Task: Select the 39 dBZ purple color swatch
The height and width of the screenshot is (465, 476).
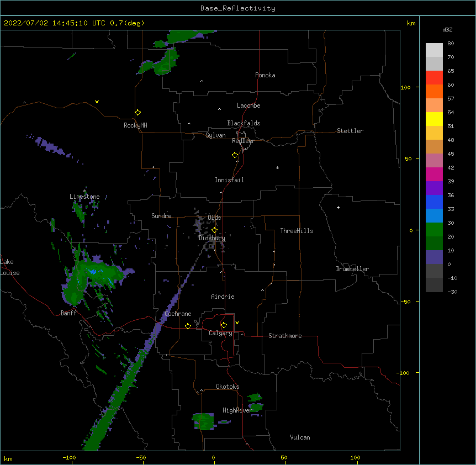Action: (434, 188)
